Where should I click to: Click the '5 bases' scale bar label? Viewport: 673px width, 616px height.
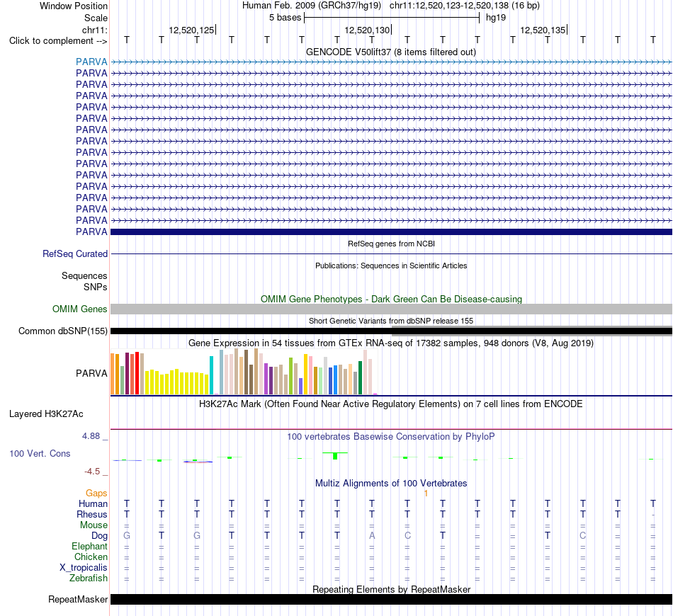(285, 18)
